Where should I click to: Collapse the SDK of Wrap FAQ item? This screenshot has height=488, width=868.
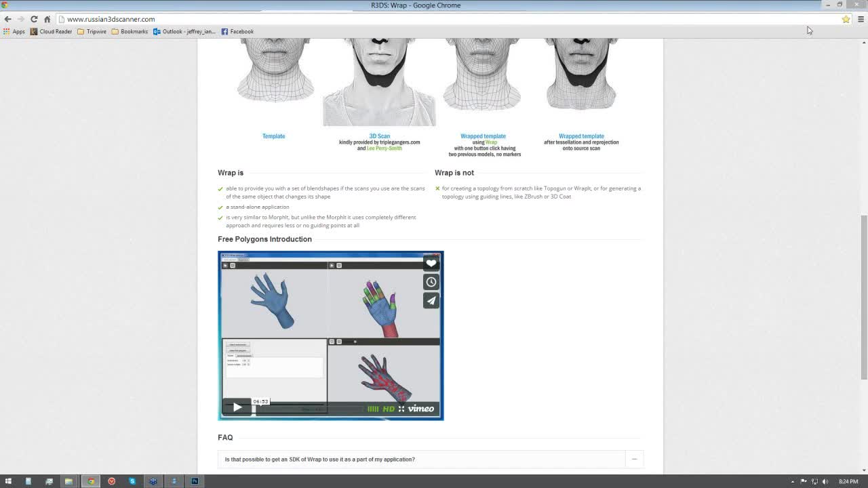(634, 460)
